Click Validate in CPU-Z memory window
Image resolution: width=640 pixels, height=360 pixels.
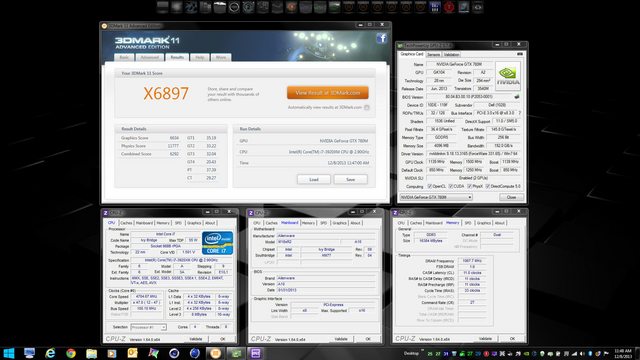[485, 339]
